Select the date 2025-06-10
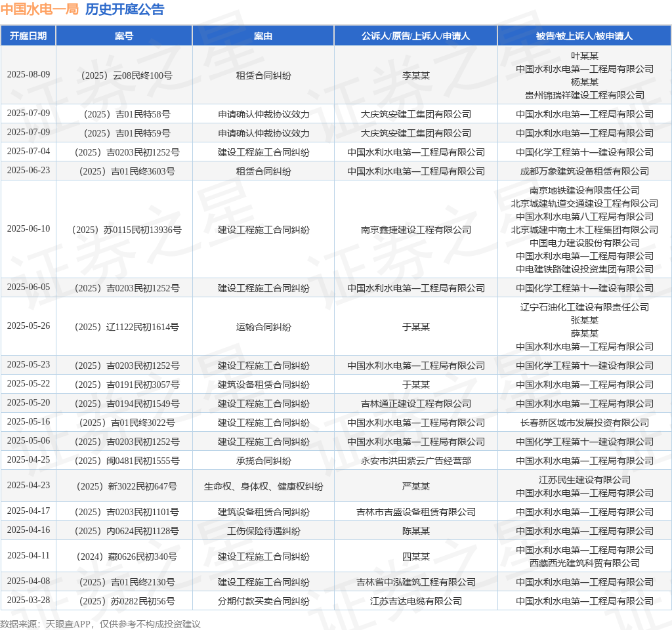Image resolution: width=672 pixels, height=630 pixels. [x=28, y=229]
